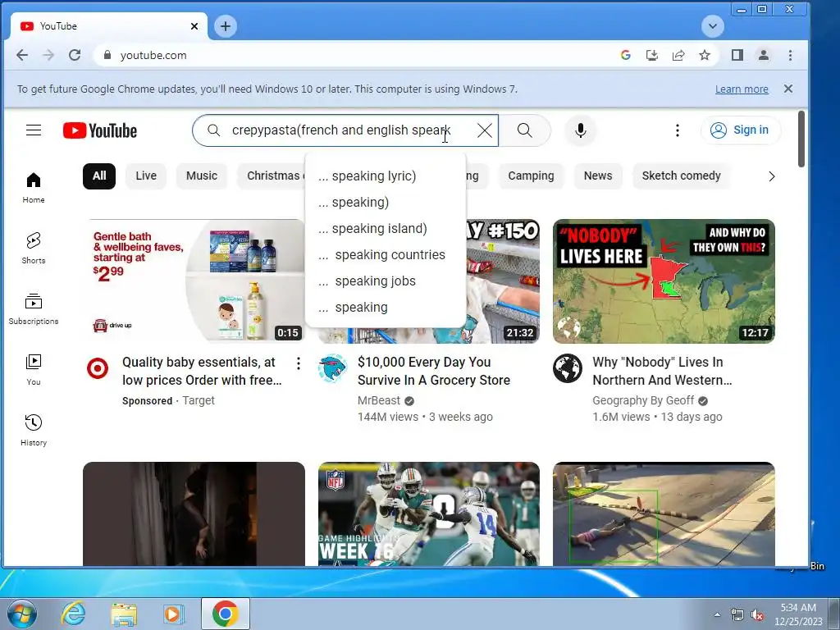Go to Home in sidebar
The image size is (840, 630).
click(33, 187)
